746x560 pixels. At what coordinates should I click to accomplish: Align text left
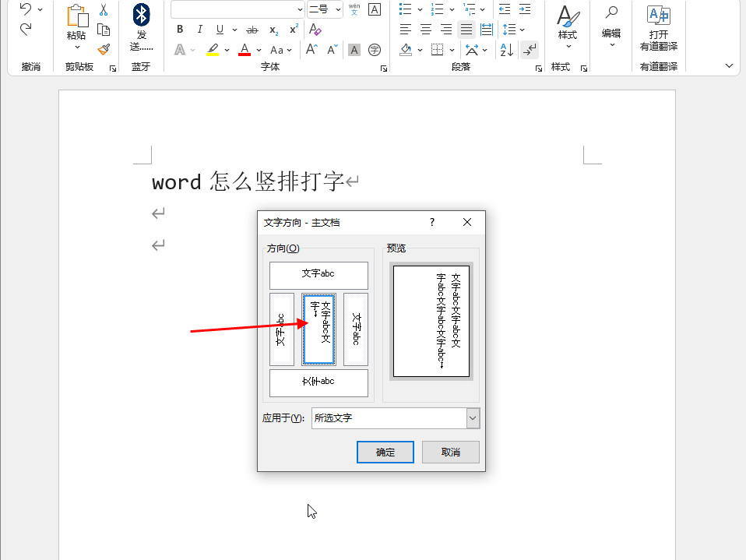[406, 30]
